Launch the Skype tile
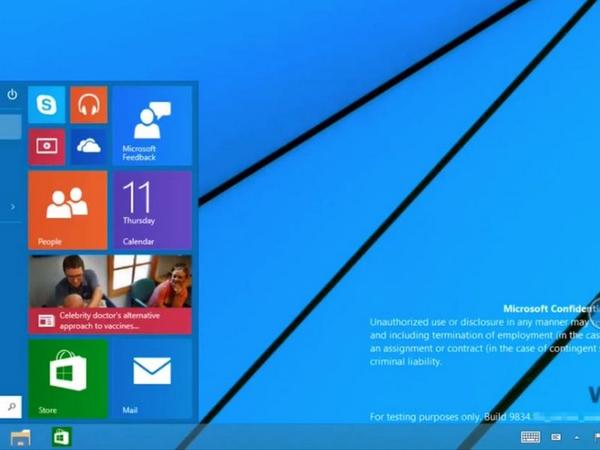 click(x=47, y=104)
